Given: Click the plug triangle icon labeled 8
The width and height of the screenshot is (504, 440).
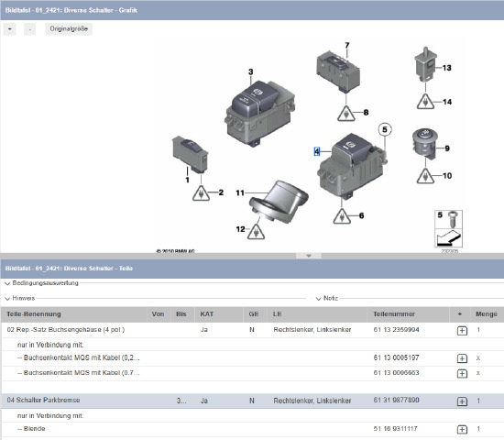Looking at the screenshot, I should pyautogui.click(x=346, y=114).
